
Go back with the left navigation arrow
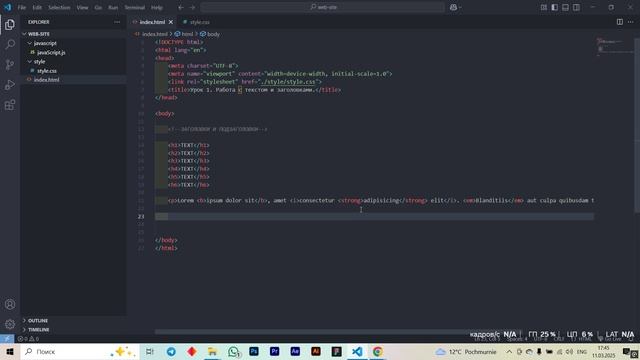pos(181,7)
